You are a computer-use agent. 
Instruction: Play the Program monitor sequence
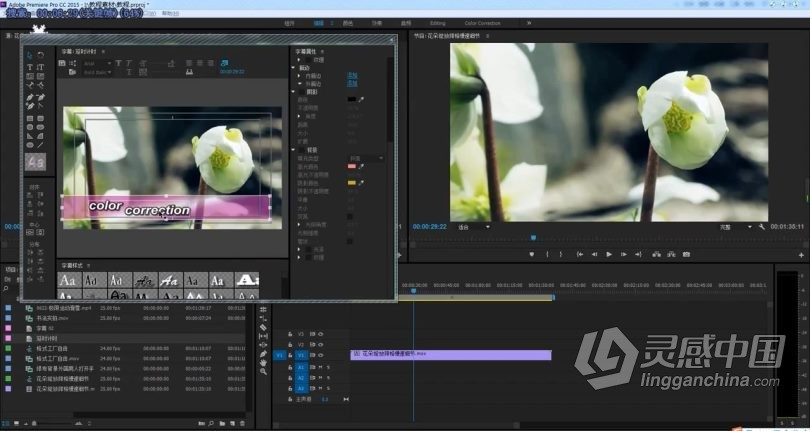[x=609, y=254]
